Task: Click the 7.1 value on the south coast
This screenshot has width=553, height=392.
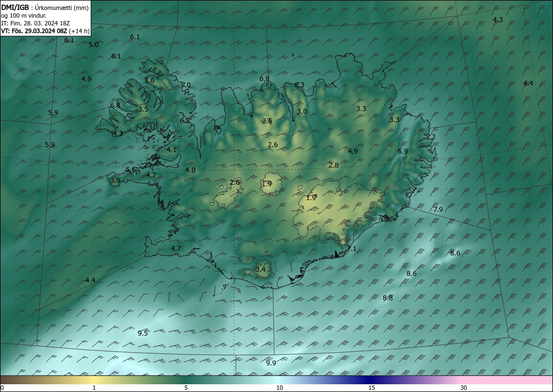Action: pyautogui.click(x=352, y=249)
